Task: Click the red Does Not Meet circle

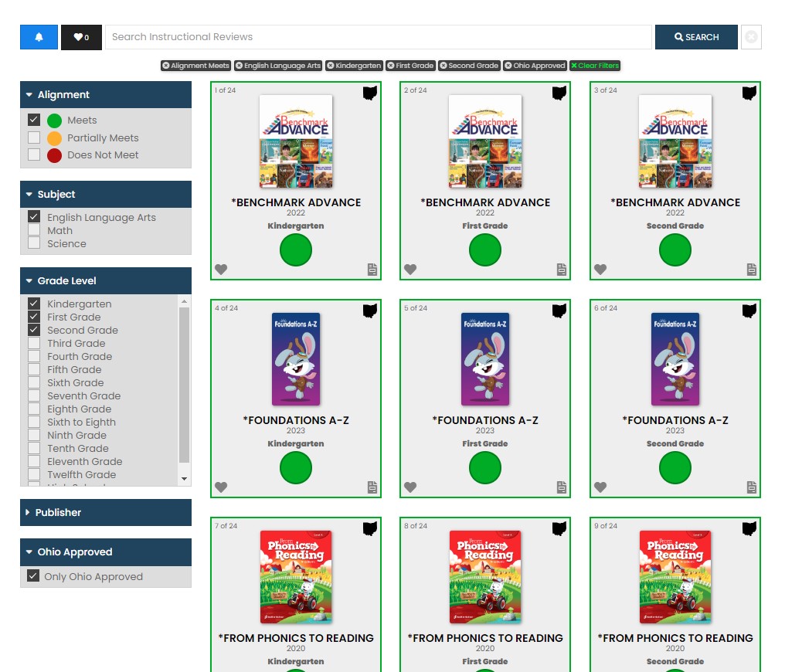Action: click(x=54, y=155)
